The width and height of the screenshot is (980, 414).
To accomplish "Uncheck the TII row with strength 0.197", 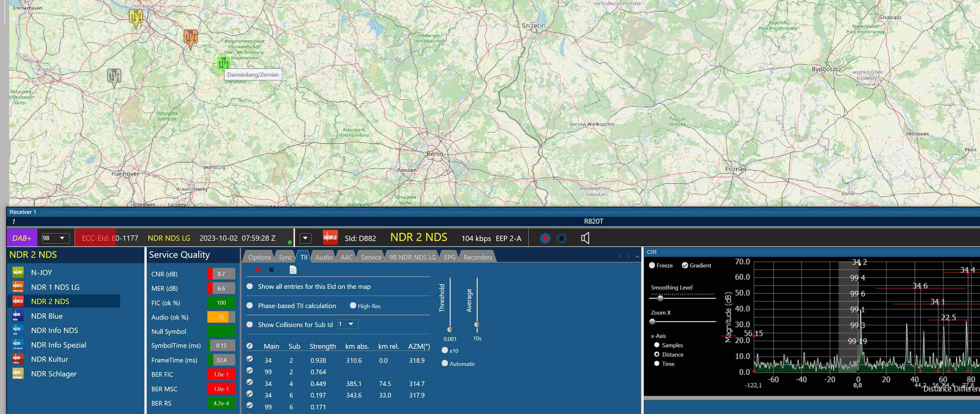I will tap(250, 394).
